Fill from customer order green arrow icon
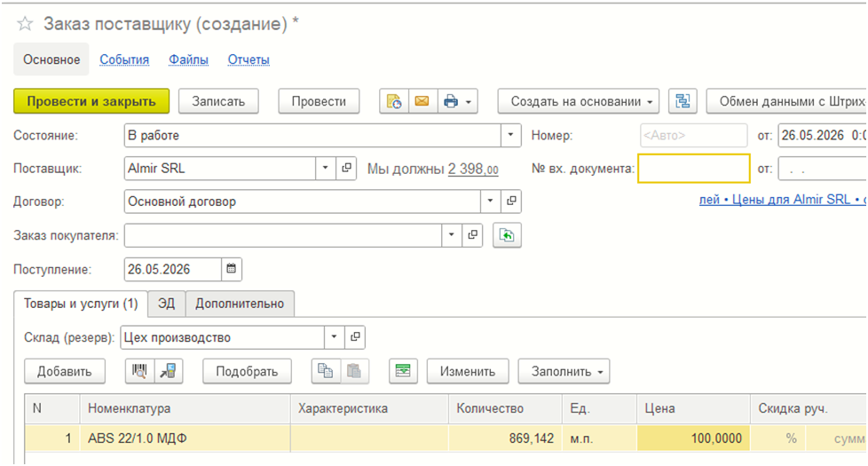The height and width of the screenshot is (466, 868). click(x=507, y=235)
